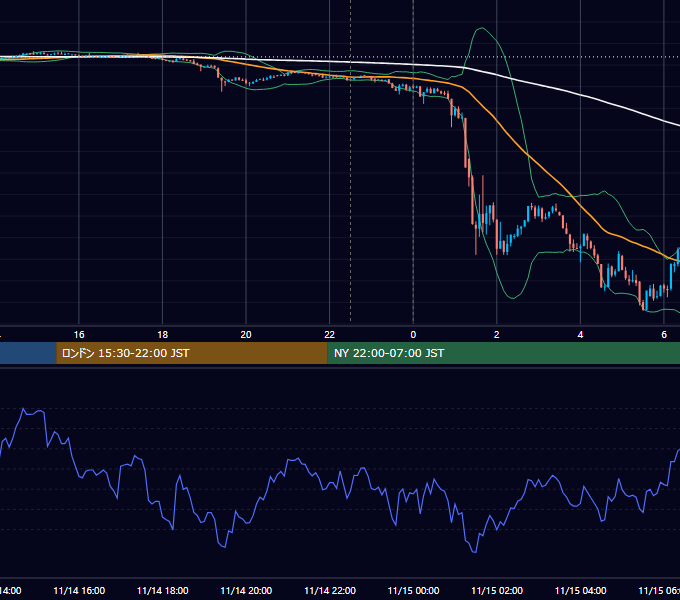Click the 11/15 04:00 indicator axis label
Viewport: 680px width, 600px height.
(581, 591)
